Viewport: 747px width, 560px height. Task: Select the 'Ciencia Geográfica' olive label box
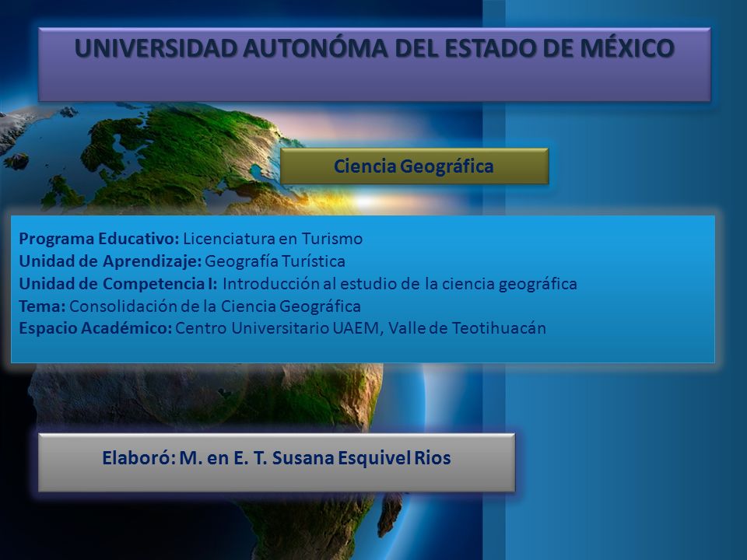click(x=414, y=166)
